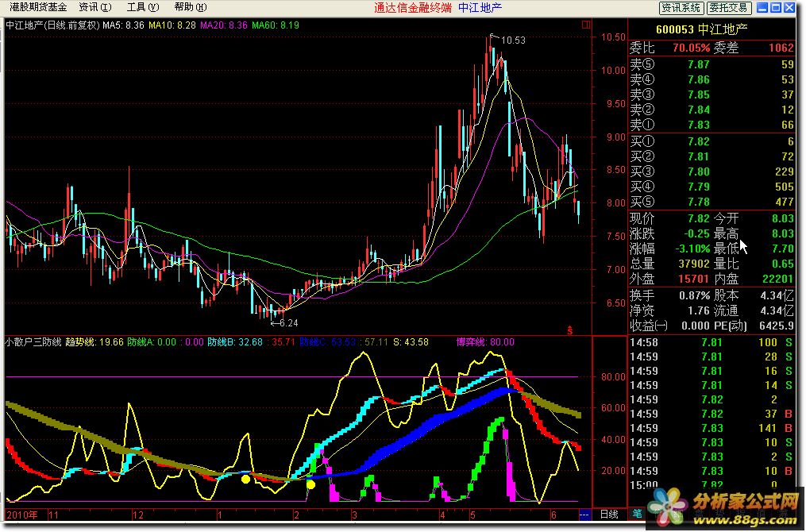Open the 帮助(H) menu
This screenshot has width=806, height=532.
click(x=191, y=7)
